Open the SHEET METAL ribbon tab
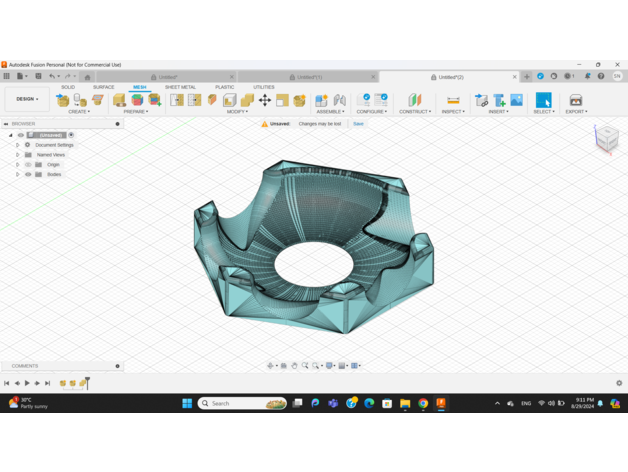Screen dimensions: 628x472 [180, 87]
